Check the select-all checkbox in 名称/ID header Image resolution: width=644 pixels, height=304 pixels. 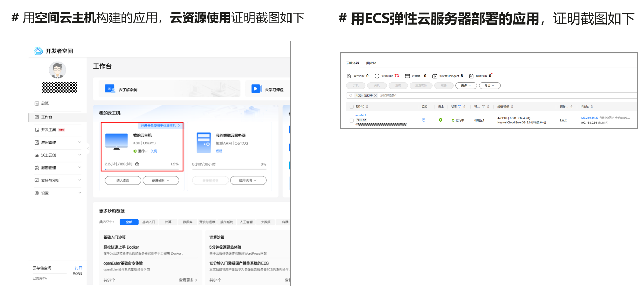[x=351, y=107]
